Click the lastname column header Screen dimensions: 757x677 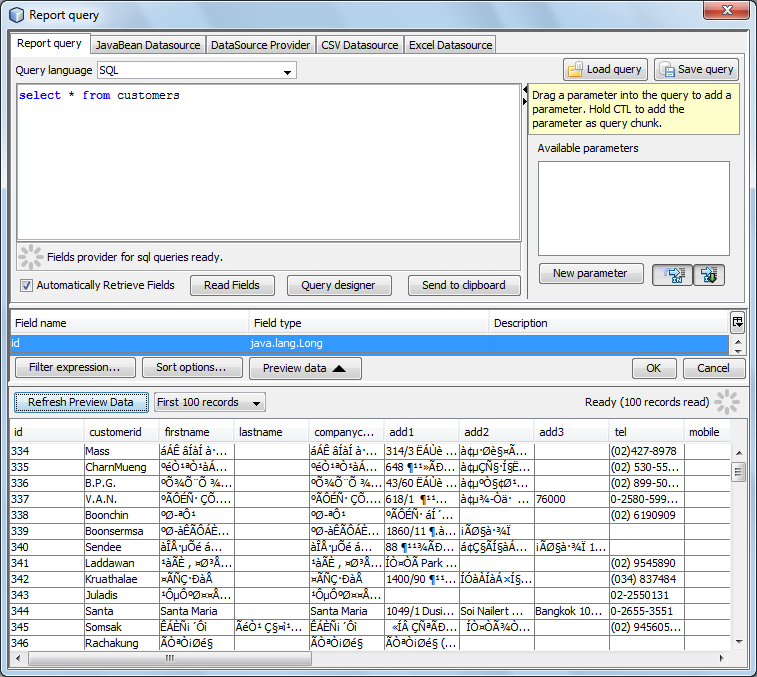point(271,432)
